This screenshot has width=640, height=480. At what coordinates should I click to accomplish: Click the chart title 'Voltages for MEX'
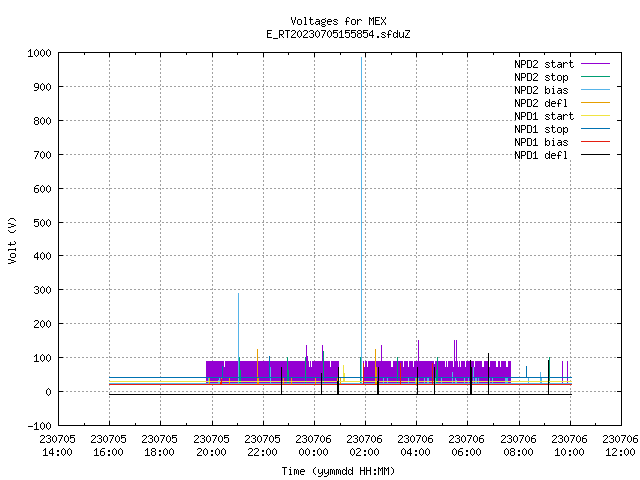point(338,21)
